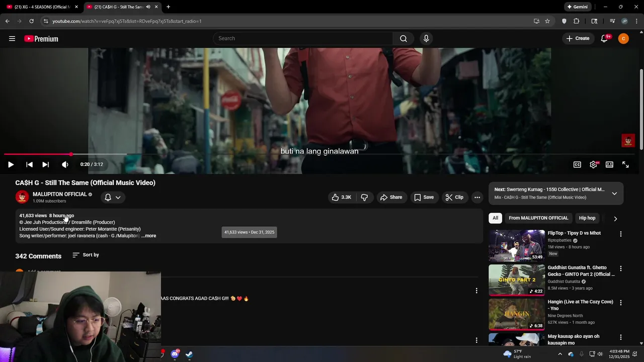
Task: Open more actions below the video
Action: tap(477, 197)
